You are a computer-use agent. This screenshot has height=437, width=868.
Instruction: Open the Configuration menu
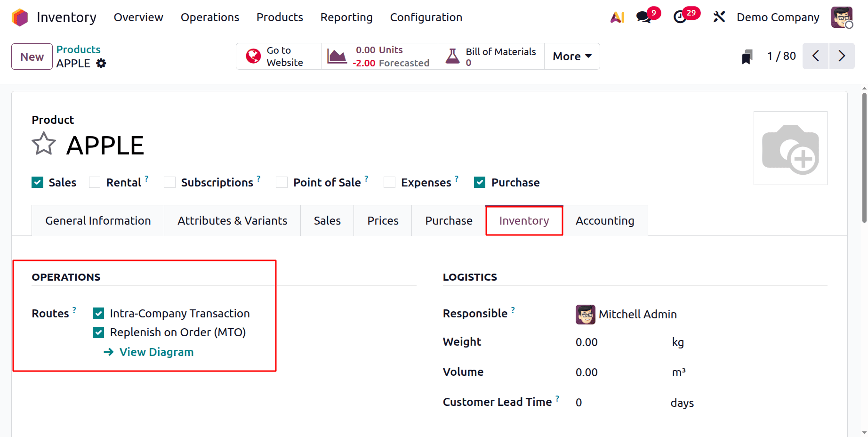[x=425, y=17]
